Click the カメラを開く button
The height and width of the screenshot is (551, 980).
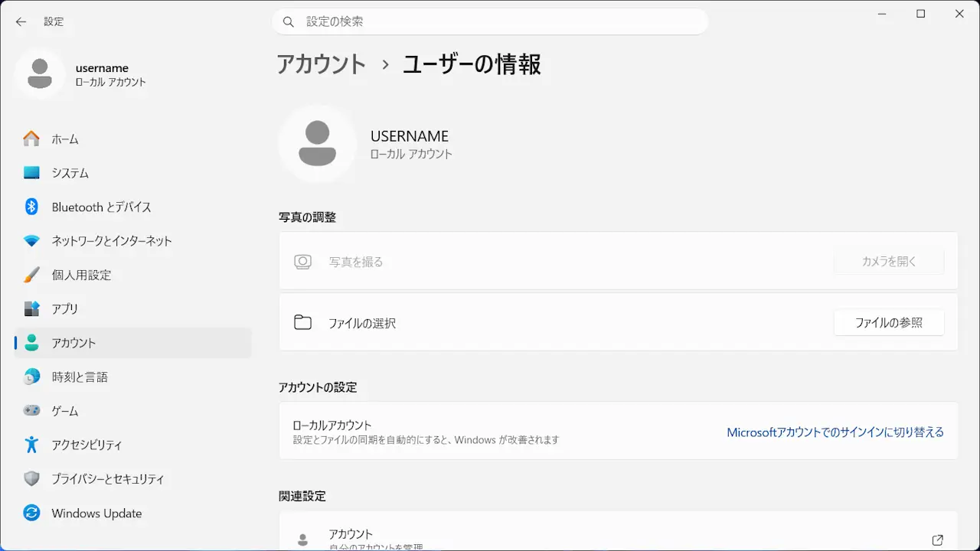click(x=888, y=262)
